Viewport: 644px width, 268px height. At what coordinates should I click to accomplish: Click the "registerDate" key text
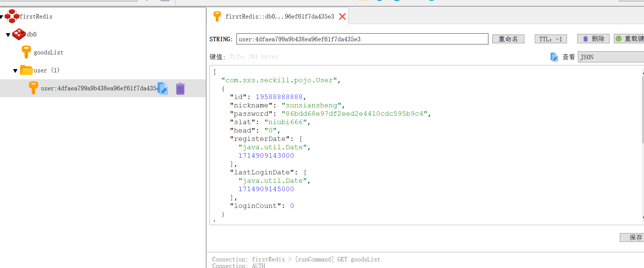pos(260,139)
